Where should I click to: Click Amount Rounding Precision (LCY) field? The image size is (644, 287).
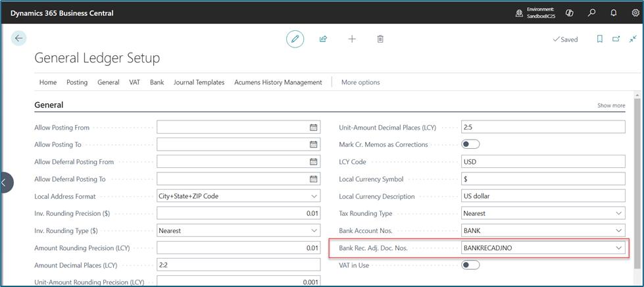pos(239,248)
